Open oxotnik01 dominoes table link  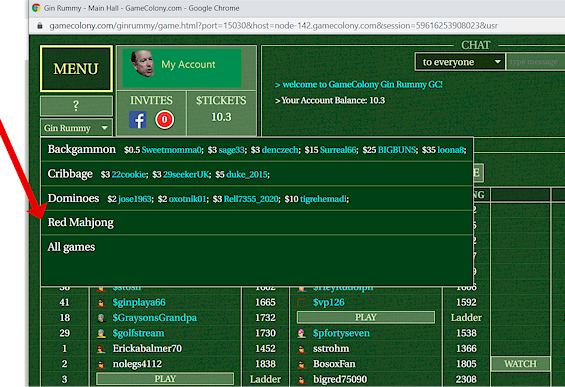coord(188,199)
